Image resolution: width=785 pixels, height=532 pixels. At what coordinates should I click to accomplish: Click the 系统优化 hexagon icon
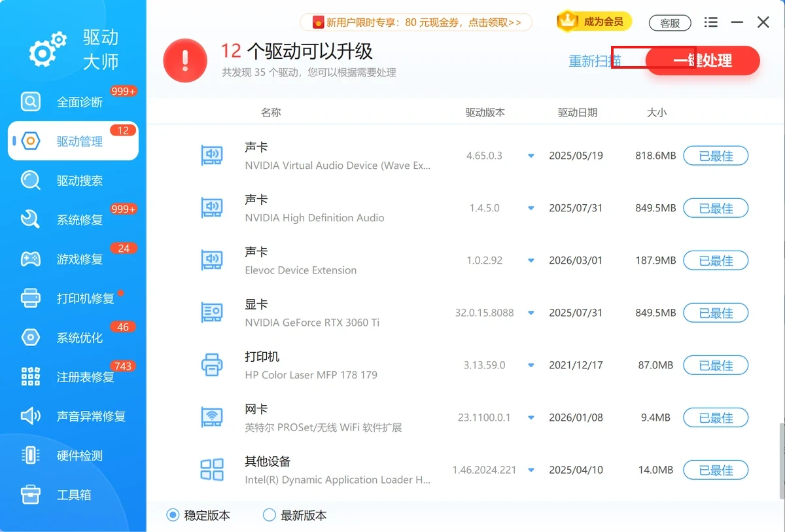[x=30, y=337]
